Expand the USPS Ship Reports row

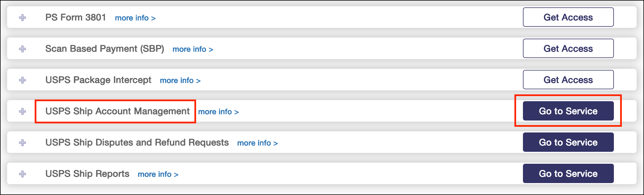point(22,174)
